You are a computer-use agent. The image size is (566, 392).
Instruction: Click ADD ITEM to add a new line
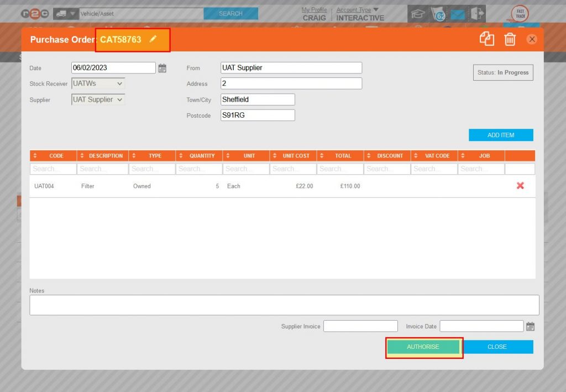[x=501, y=134]
